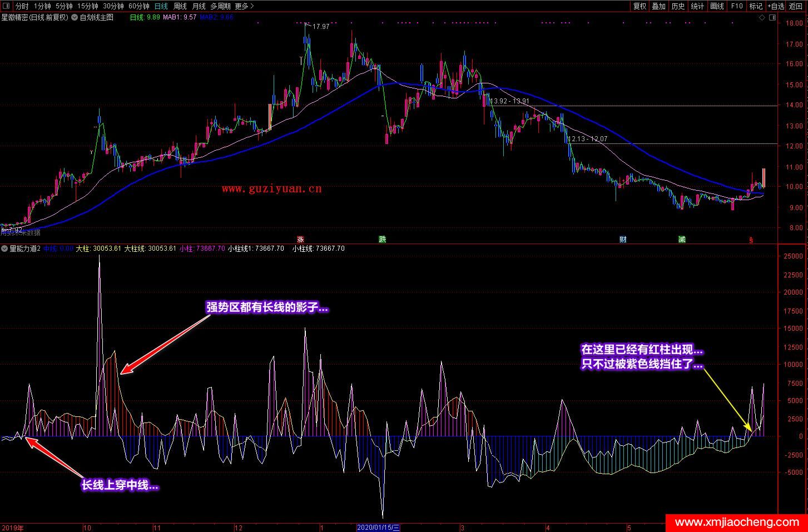This screenshot has width=808, height=532.
Task: Enable 叠加 overlay mode
Action: tap(659, 6)
